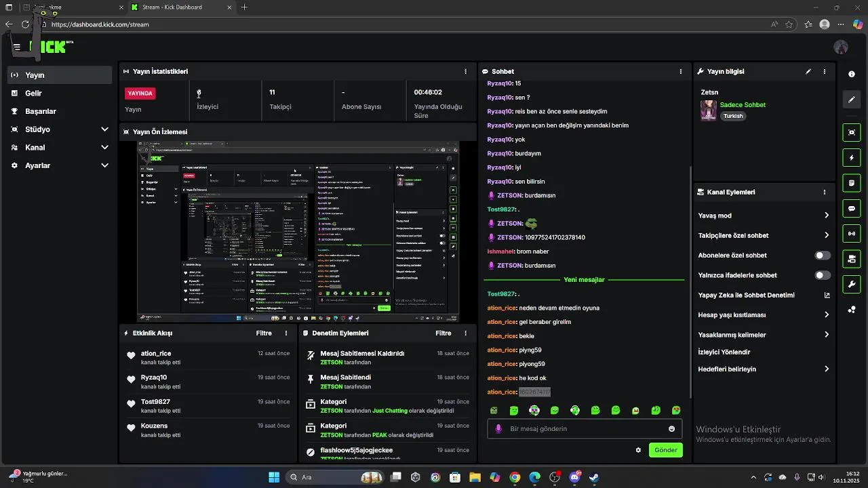Click the chat panel scrollbar
Image resolution: width=868 pixels, height=488 pixels.
(x=690, y=281)
